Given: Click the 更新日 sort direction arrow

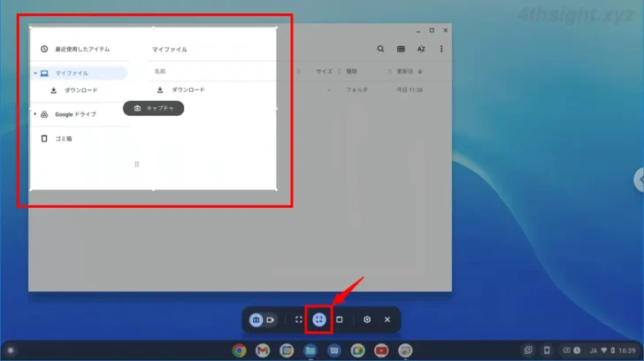Looking at the screenshot, I should coord(420,72).
